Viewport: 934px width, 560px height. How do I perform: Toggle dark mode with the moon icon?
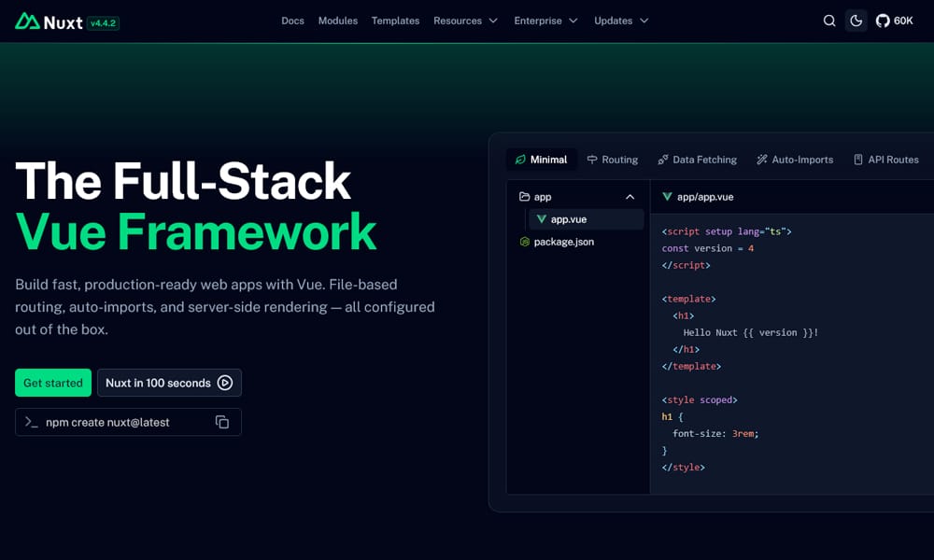(856, 21)
